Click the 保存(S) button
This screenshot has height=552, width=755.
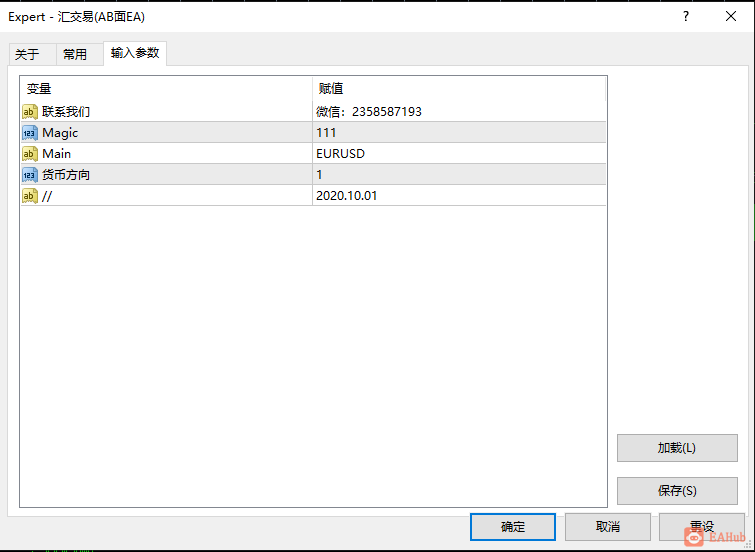pyautogui.click(x=677, y=491)
